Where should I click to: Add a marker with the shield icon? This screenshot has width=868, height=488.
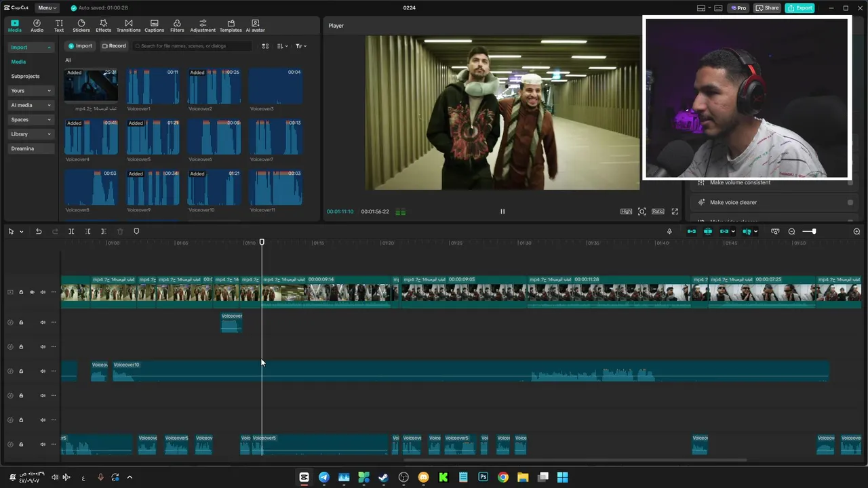136,232
